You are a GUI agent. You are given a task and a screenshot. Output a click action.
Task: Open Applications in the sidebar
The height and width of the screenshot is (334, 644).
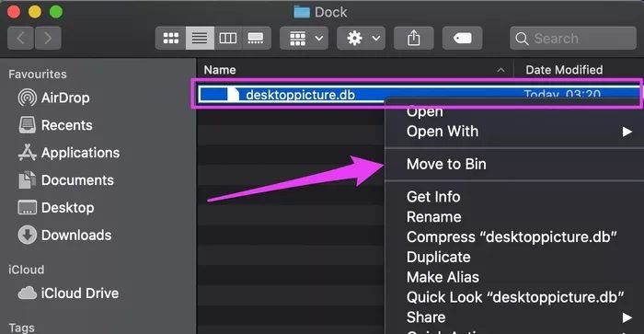(x=69, y=153)
